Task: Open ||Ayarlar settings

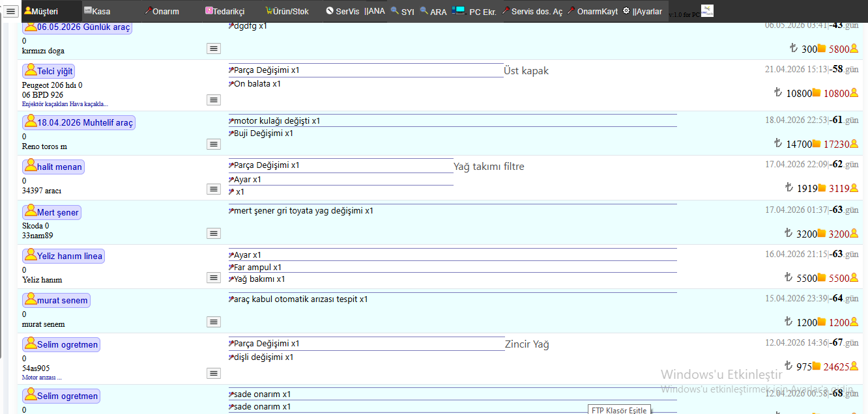Action: click(x=643, y=11)
